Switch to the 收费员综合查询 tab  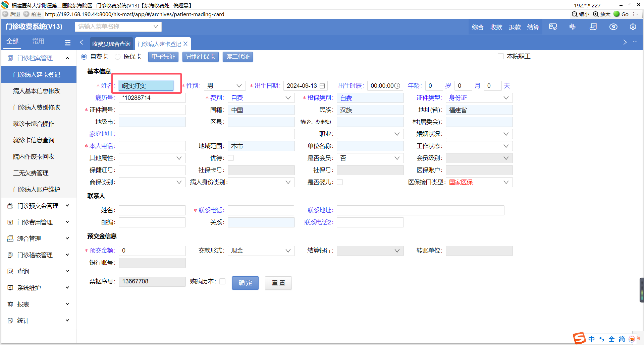pos(111,44)
